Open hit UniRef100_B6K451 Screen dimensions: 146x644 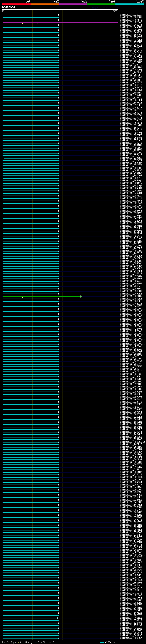tap(131, 35)
